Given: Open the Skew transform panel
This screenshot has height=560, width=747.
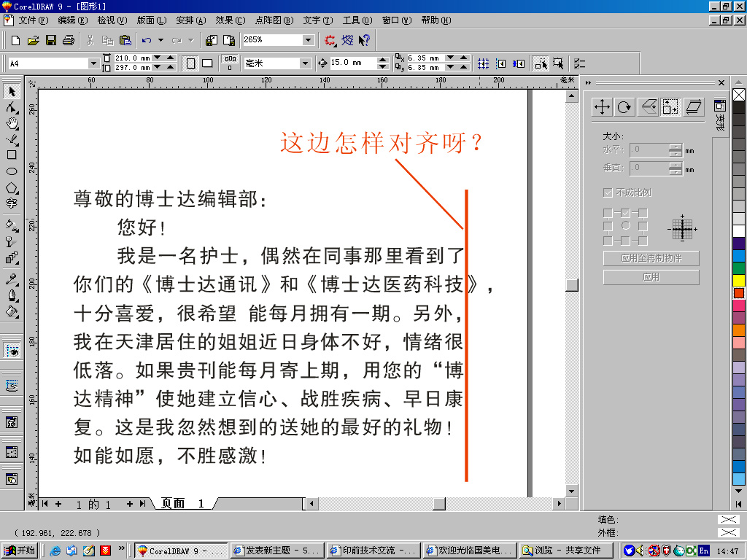Looking at the screenshot, I should pyautogui.click(x=694, y=107).
